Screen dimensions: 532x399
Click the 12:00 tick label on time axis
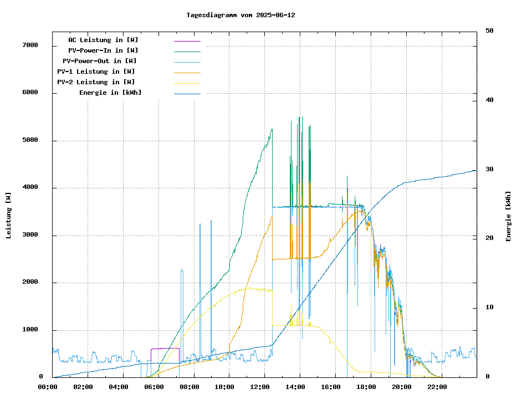pos(260,387)
